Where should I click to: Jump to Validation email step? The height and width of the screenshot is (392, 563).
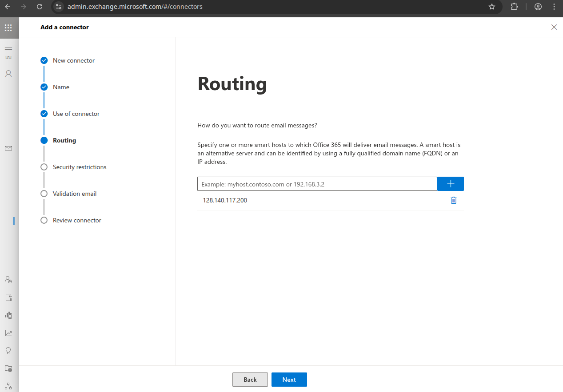pyautogui.click(x=75, y=194)
